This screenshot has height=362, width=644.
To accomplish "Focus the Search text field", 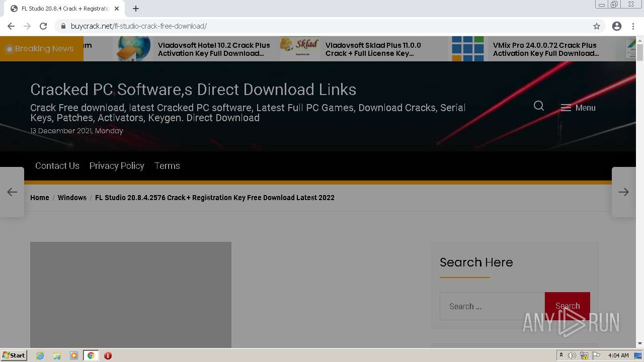I will pos(492,306).
